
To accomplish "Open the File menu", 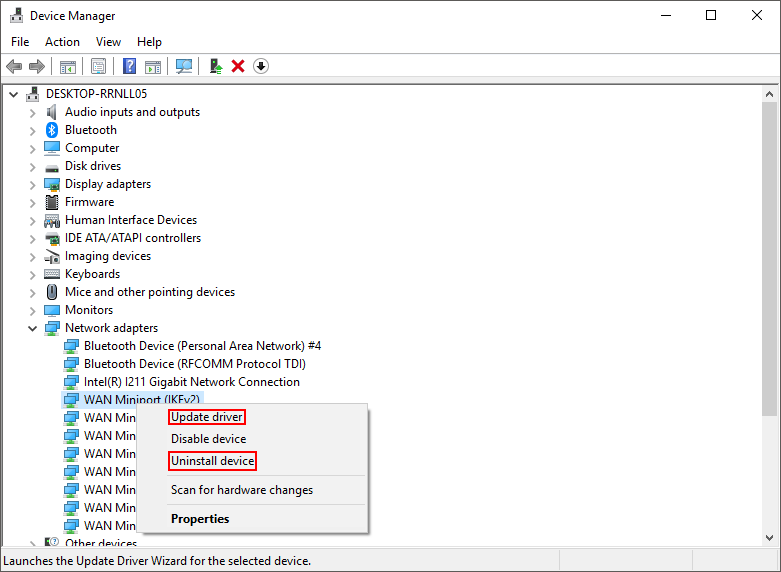I will [20, 42].
